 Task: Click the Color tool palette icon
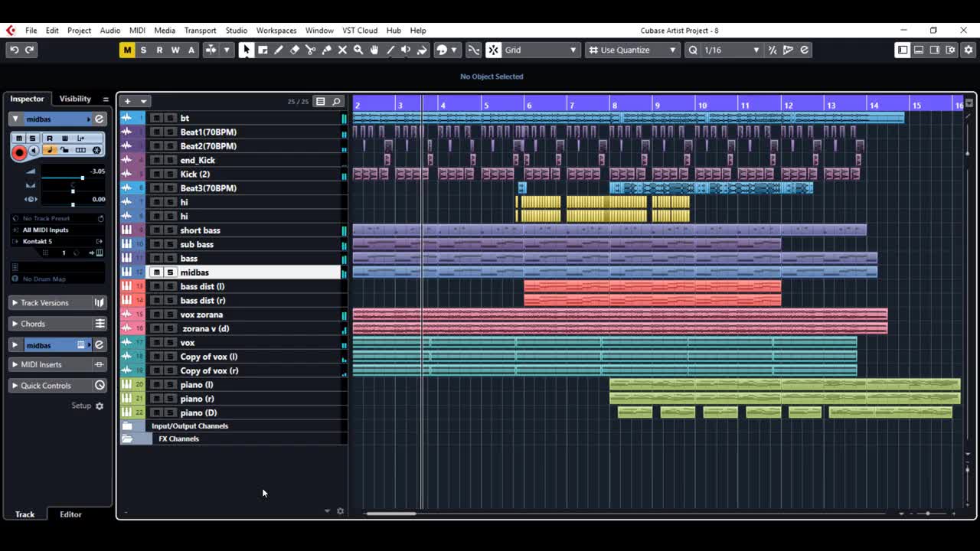pyautogui.click(x=441, y=50)
